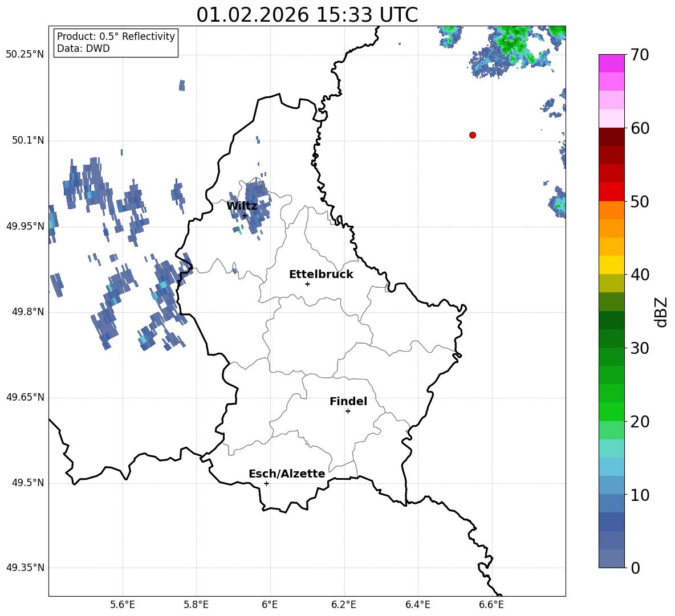675x616 pixels.
Task: Click the bright green colorbar segment at 20
Action: 612,412
